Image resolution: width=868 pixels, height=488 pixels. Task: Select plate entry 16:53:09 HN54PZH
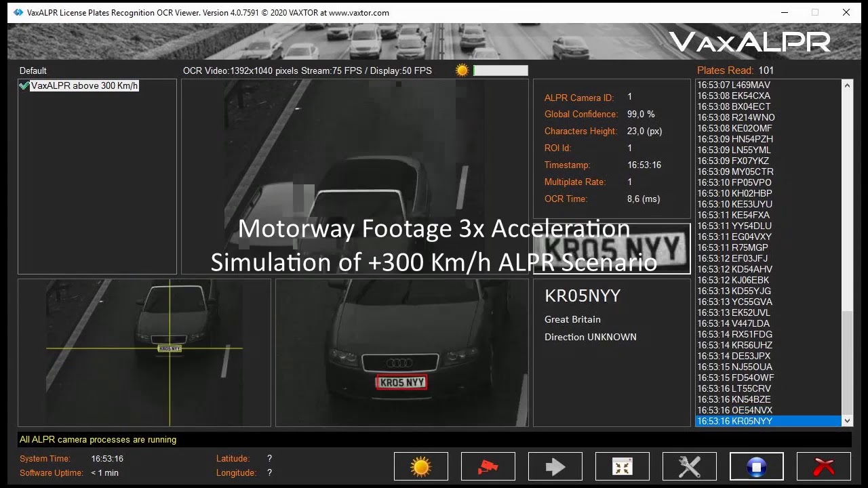pyautogui.click(x=769, y=139)
